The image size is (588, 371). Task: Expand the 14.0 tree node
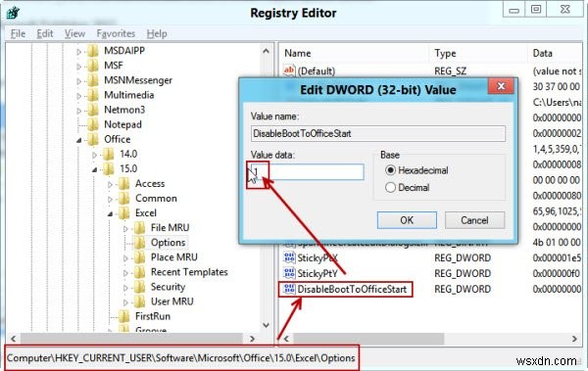[x=94, y=155]
